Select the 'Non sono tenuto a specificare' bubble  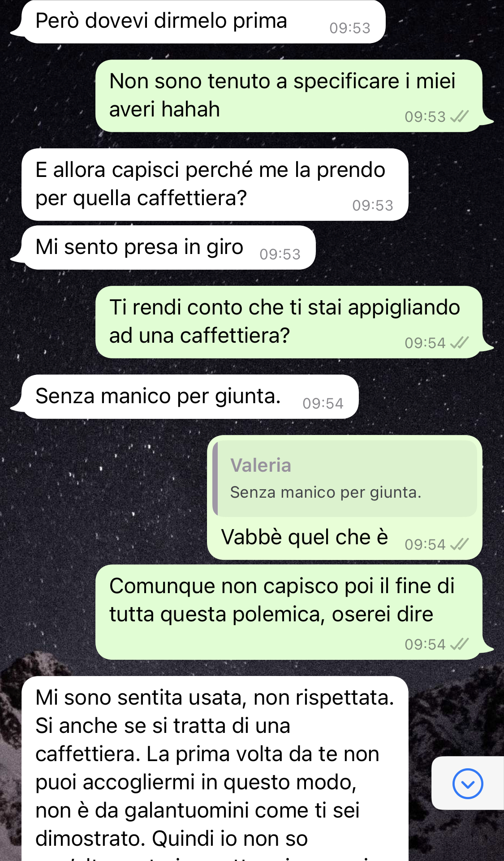pyautogui.click(x=289, y=96)
